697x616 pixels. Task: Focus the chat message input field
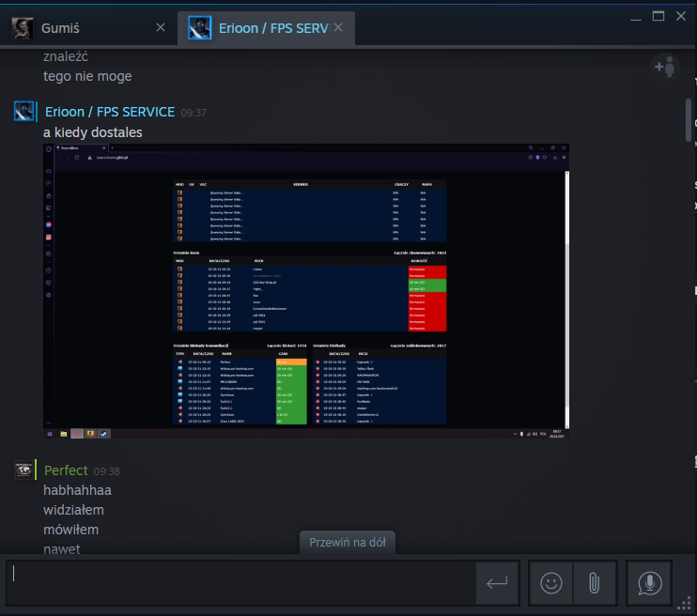tap(240, 583)
